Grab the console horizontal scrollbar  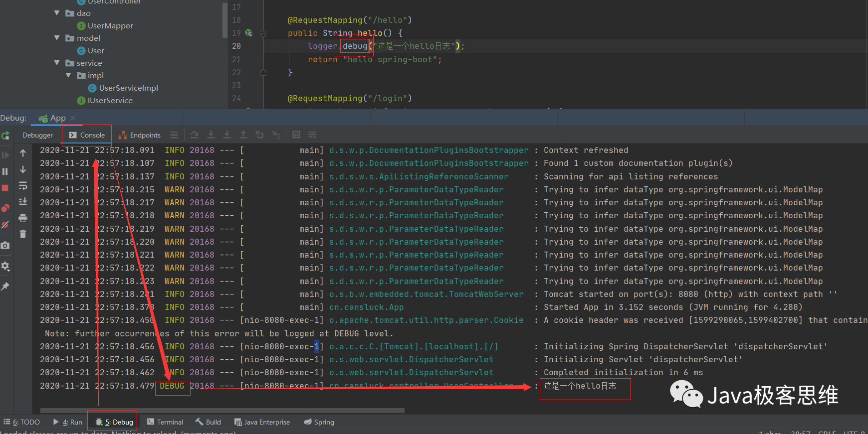tap(222, 411)
